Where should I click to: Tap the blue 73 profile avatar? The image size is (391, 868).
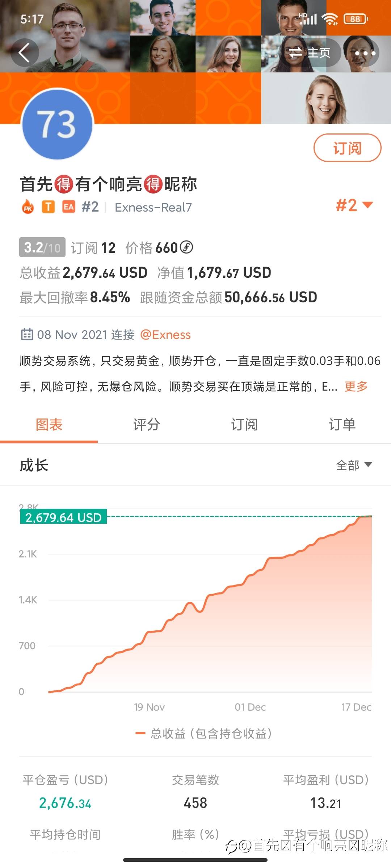pyautogui.click(x=58, y=124)
